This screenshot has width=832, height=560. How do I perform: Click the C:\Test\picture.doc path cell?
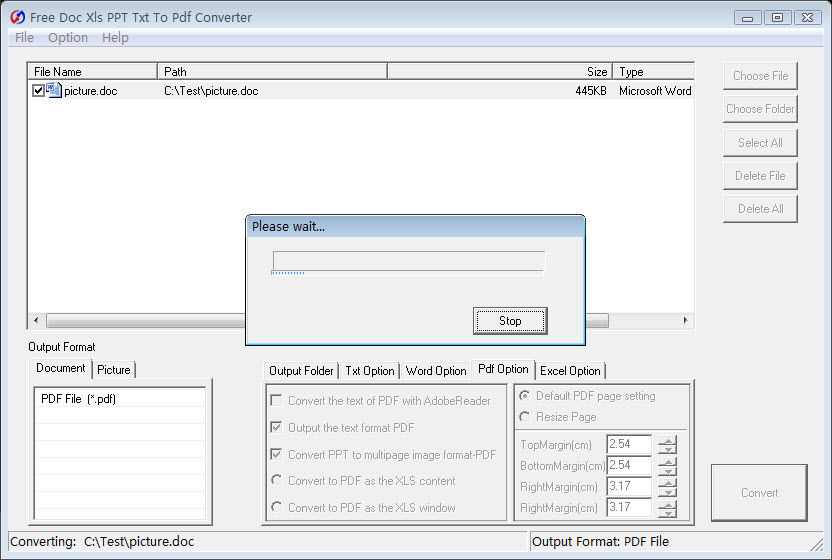point(211,91)
